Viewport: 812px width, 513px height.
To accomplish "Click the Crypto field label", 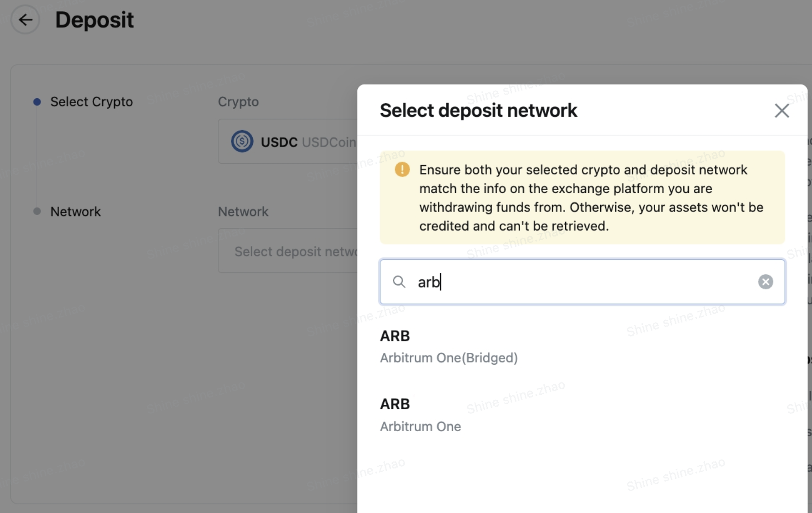I will [238, 102].
